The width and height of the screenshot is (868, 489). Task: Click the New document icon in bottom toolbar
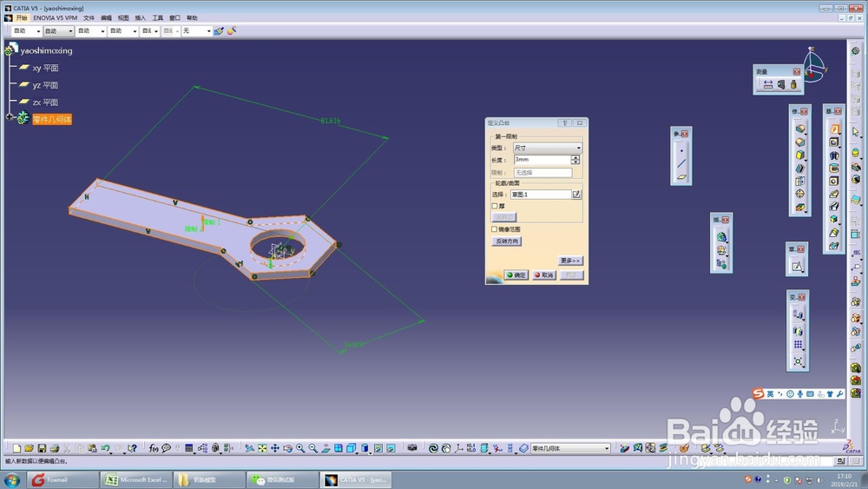coord(17,448)
